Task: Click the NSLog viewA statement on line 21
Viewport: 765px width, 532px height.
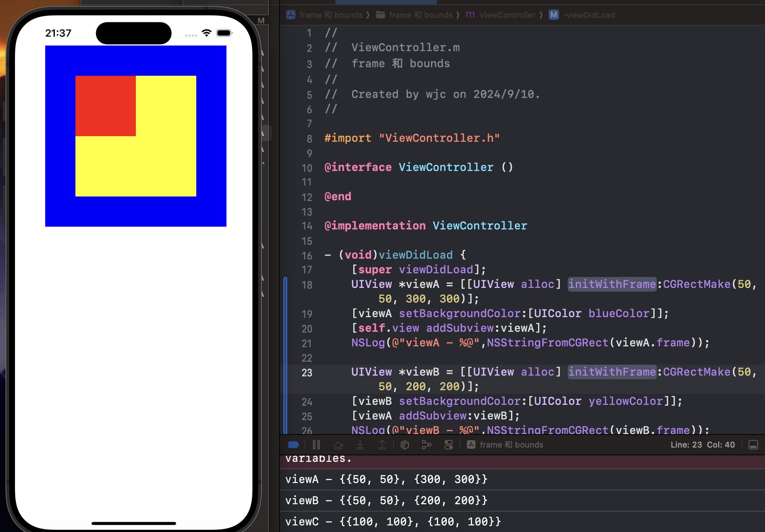Action: [x=530, y=343]
